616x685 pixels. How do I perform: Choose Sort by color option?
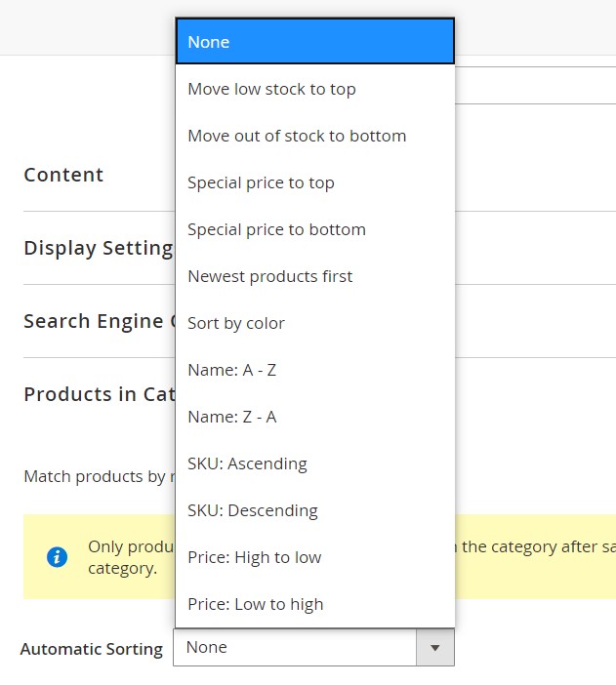click(x=314, y=323)
